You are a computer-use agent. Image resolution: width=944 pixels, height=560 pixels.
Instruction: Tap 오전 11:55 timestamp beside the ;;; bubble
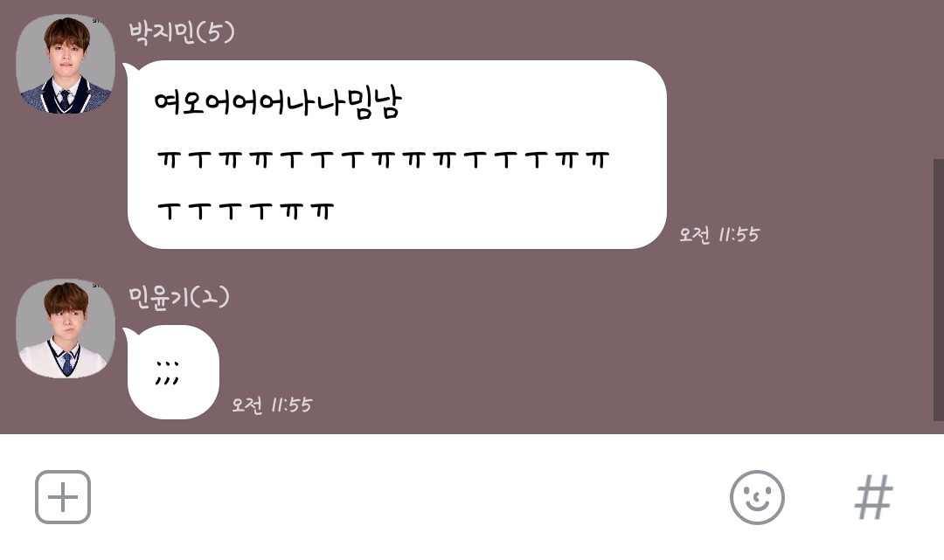272,404
